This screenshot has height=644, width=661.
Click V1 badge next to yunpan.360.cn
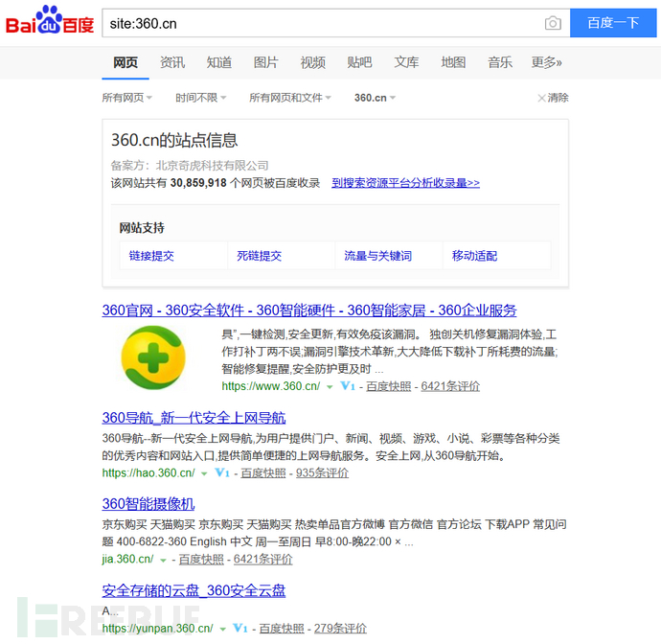[x=240, y=629]
